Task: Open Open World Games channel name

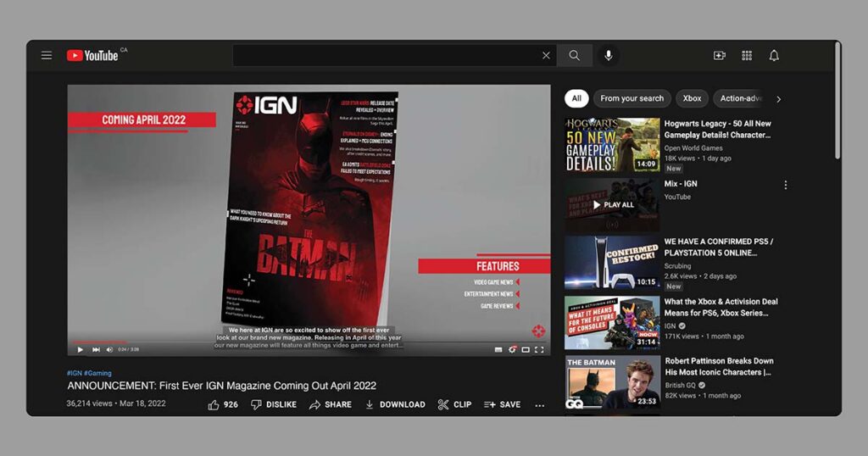Action: point(693,147)
